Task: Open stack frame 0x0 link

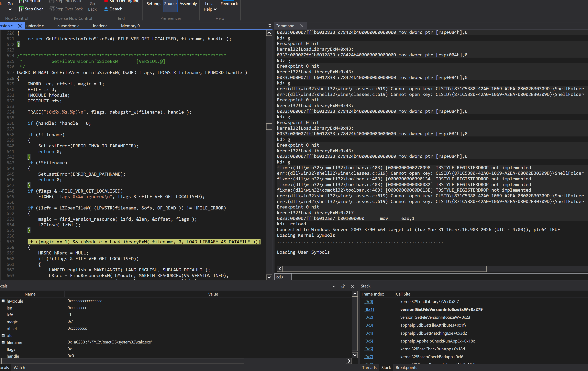Action: coord(369,301)
